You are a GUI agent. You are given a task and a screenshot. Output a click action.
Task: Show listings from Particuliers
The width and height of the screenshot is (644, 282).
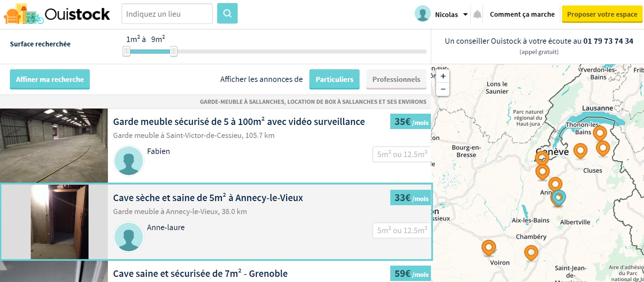[x=334, y=79]
